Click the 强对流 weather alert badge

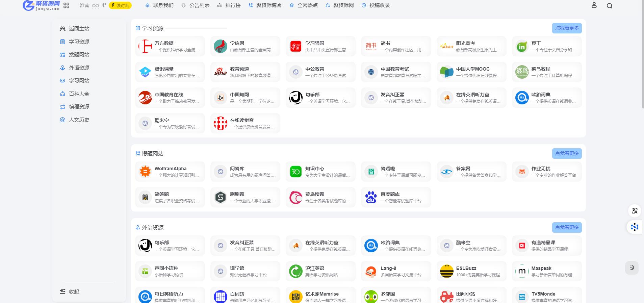[x=120, y=5]
